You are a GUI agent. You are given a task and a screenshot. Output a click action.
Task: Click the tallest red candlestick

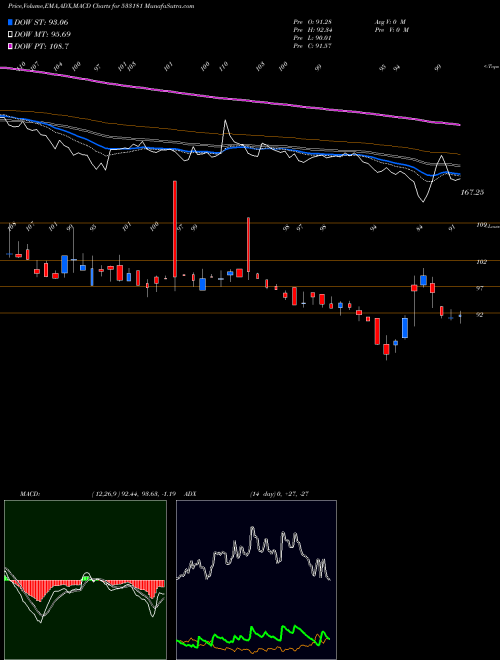[175, 229]
